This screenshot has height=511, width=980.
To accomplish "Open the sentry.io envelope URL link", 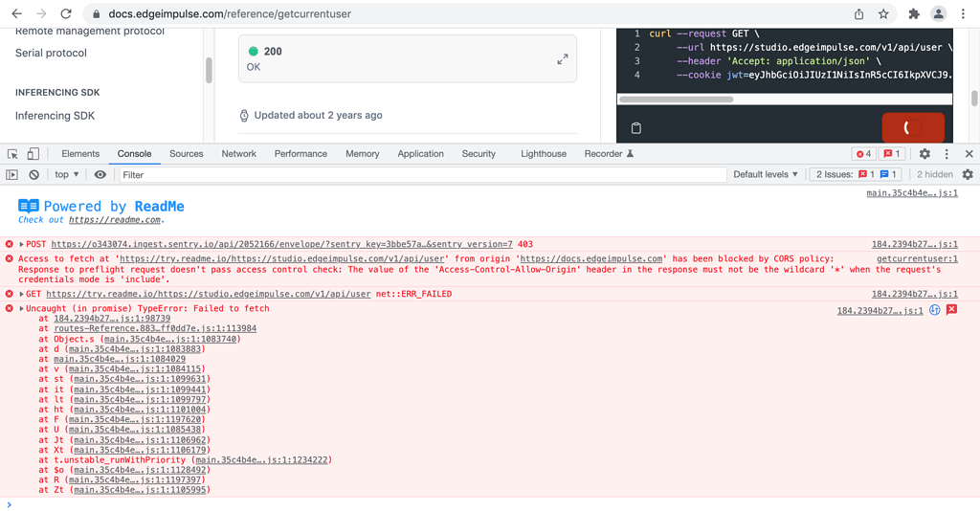I will tap(282, 244).
